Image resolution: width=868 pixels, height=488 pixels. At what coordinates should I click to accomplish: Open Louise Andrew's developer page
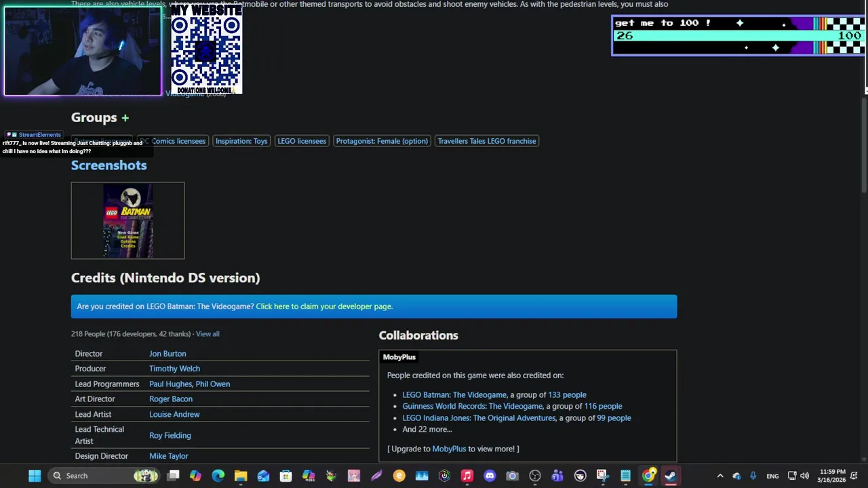click(174, 414)
